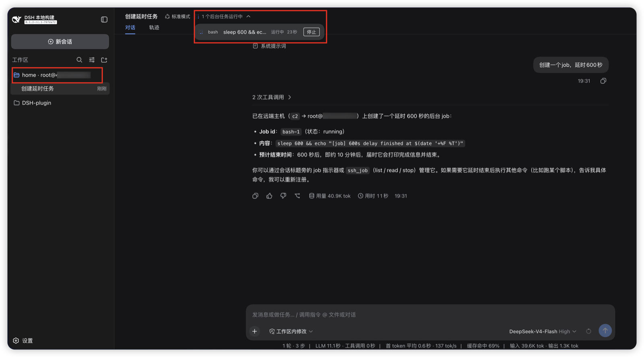Click the circular context usage indicator
The height and width of the screenshot is (357, 644).
[588, 331]
